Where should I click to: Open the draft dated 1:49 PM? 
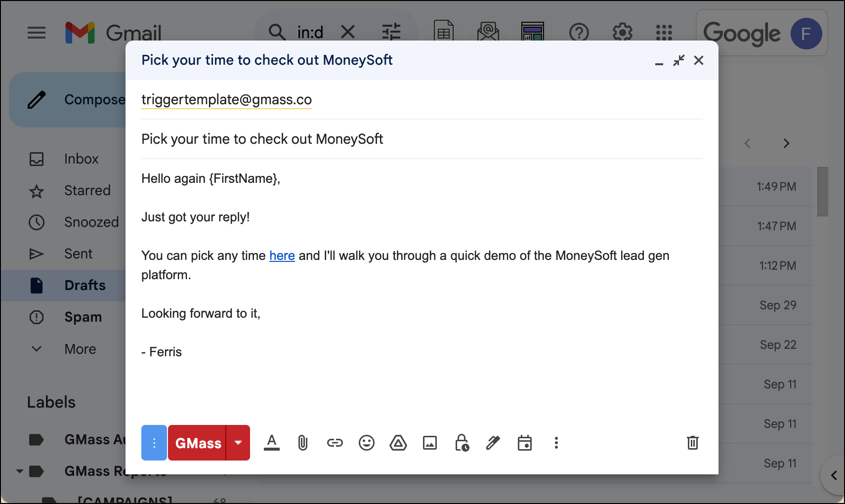point(765,187)
